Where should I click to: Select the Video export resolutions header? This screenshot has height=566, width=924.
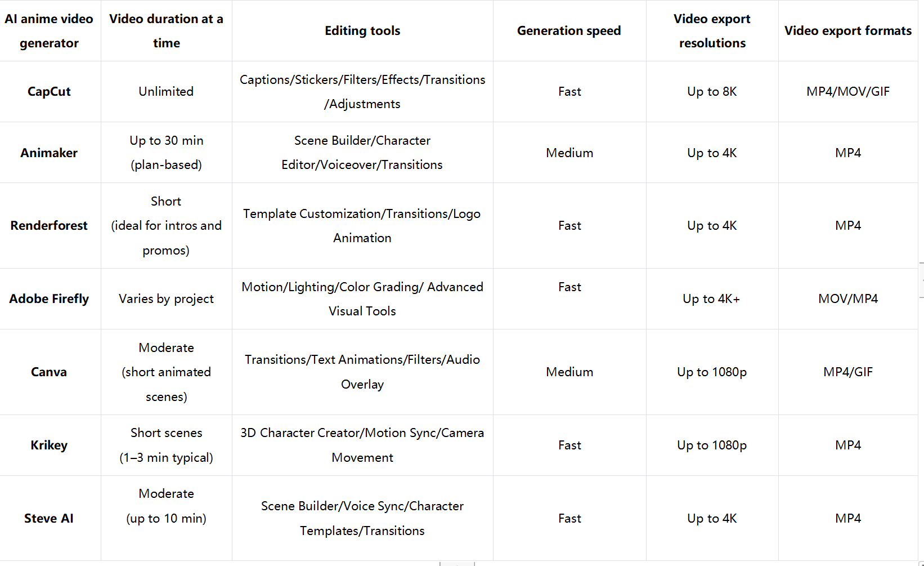pyautogui.click(x=712, y=31)
